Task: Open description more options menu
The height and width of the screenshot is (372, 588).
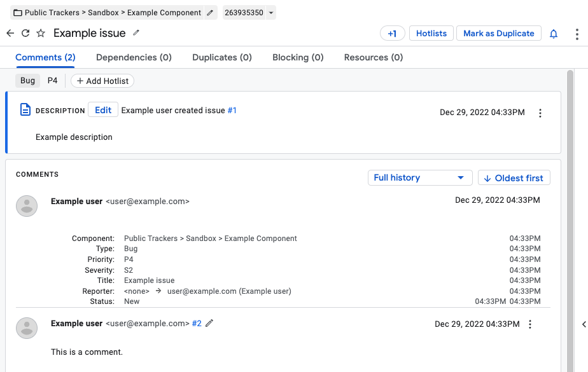Action: pos(540,113)
